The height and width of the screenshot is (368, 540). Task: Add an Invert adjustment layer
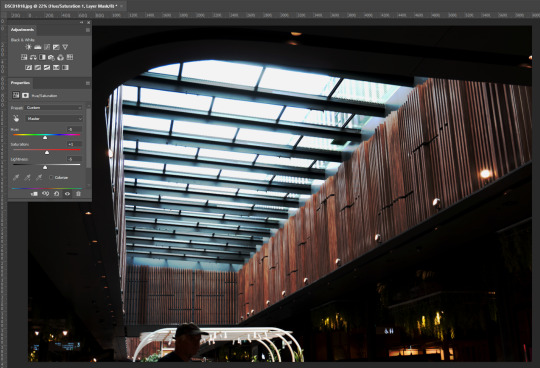pos(29,67)
